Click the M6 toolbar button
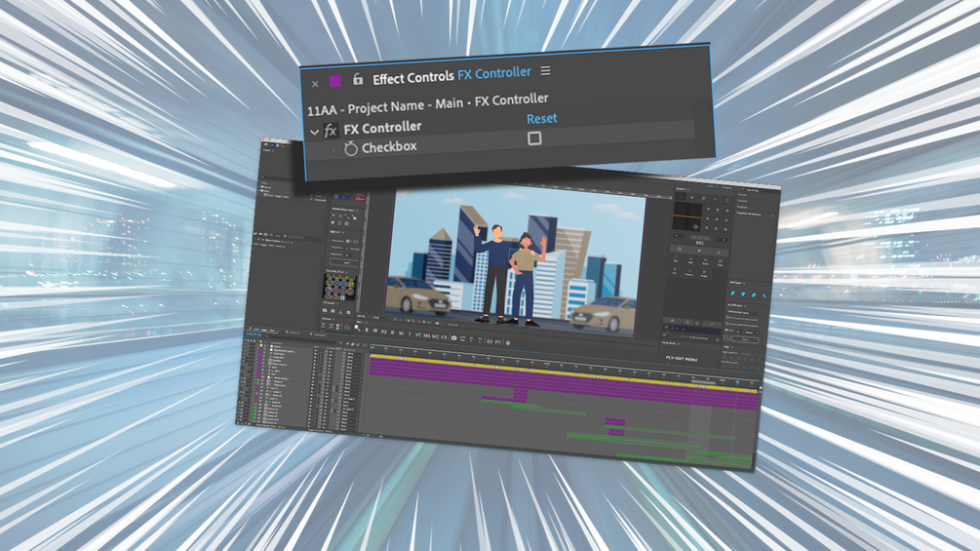980x551 pixels. 427,335
